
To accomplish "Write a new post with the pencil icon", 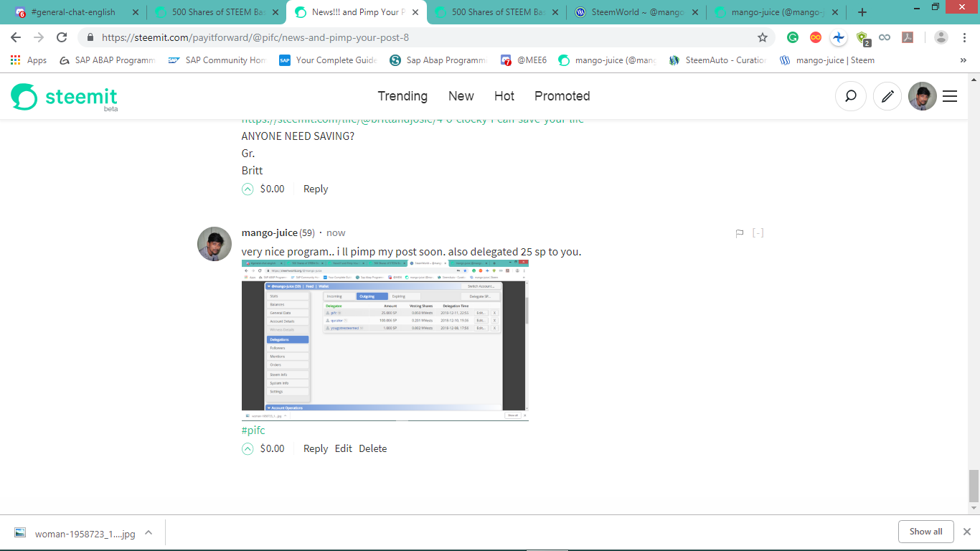I will coord(887,96).
